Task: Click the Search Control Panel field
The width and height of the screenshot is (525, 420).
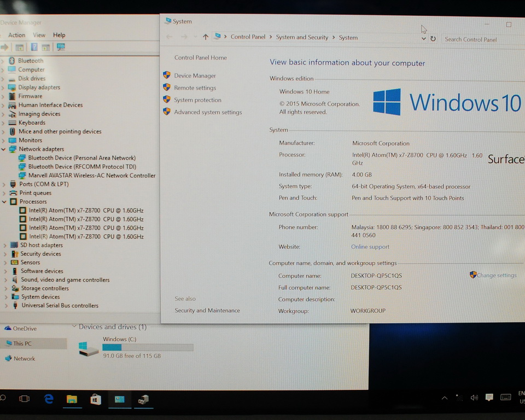Action: tap(483, 39)
